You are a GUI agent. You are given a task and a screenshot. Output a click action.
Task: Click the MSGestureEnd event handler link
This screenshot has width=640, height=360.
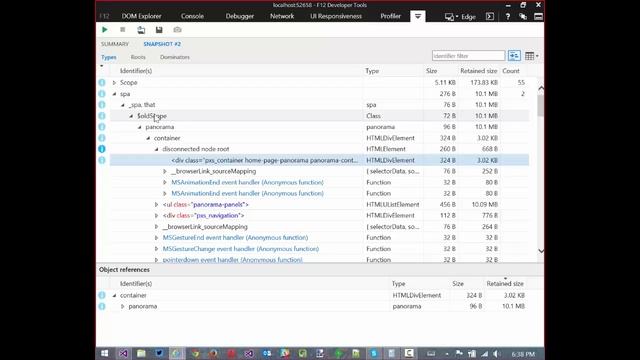pyautogui.click(x=236, y=238)
